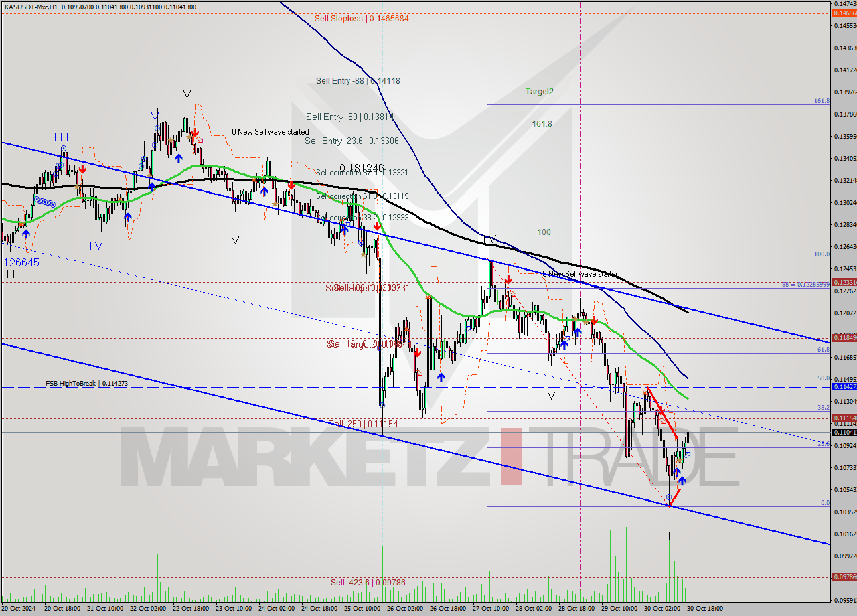Screen dimensions: 857x616
Task: Select the 0.12643 price axis value
Action: pyautogui.click(x=845, y=246)
